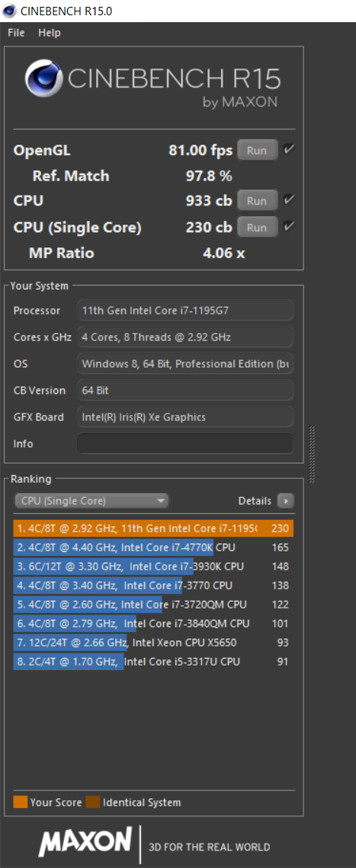Click the empty Info input field
The image size is (356, 868).
(x=184, y=443)
